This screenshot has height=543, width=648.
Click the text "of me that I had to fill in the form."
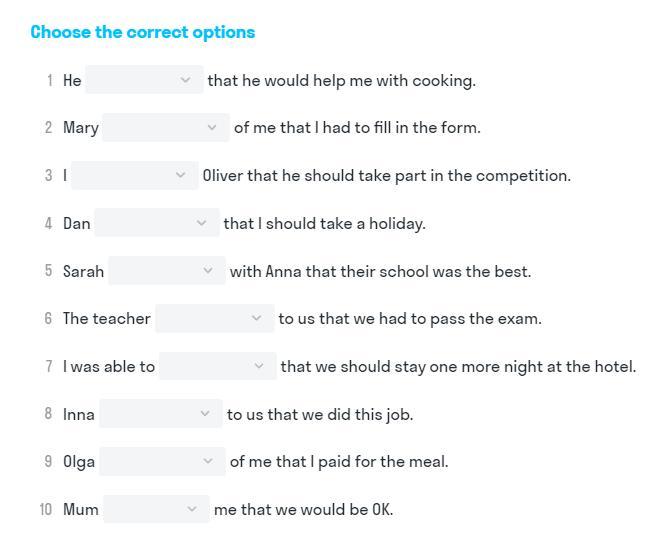point(357,128)
